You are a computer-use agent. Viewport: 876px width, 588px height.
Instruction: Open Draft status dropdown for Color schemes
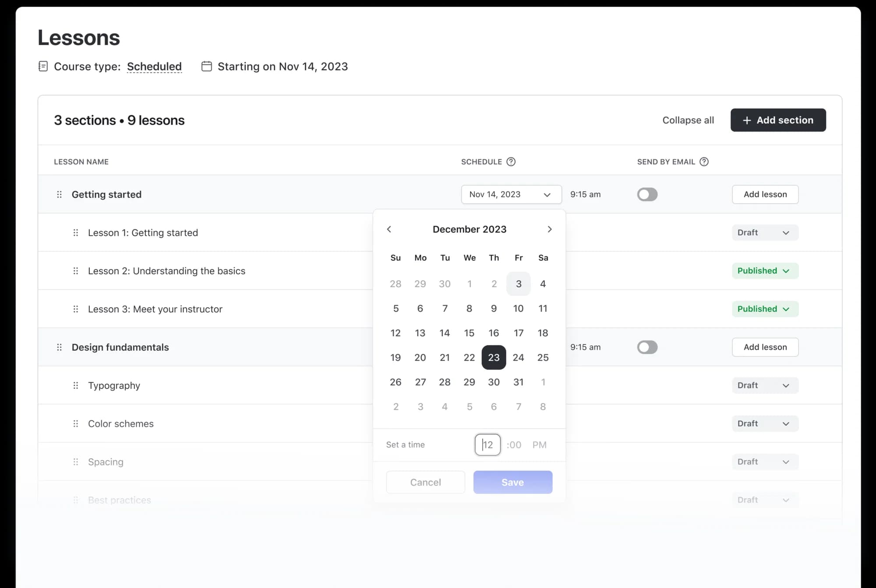[765, 423]
